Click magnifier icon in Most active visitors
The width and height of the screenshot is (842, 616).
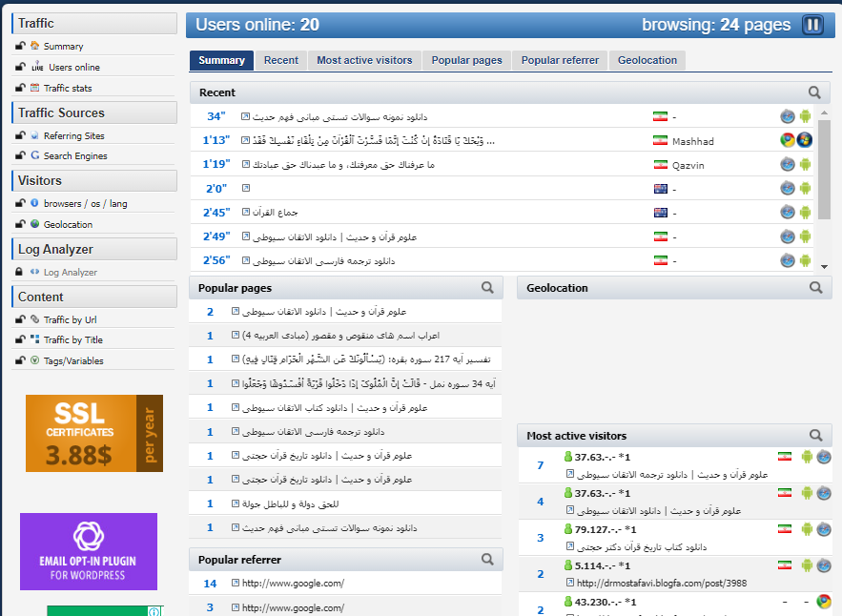[814, 436]
